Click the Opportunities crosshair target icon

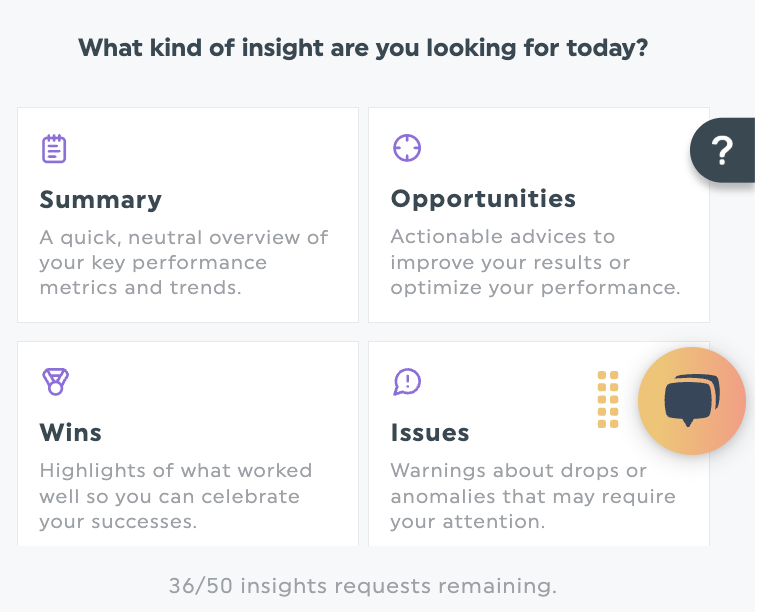406,148
